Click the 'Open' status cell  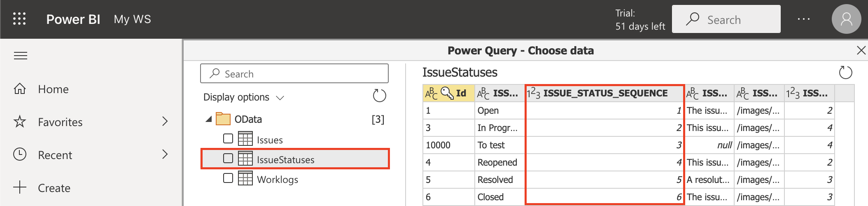[500, 110]
